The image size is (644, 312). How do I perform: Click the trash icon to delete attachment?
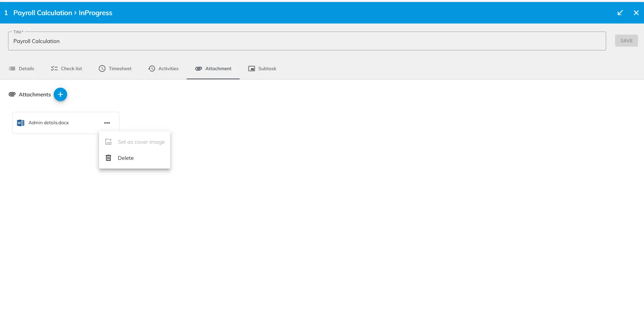[x=108, y=158]
